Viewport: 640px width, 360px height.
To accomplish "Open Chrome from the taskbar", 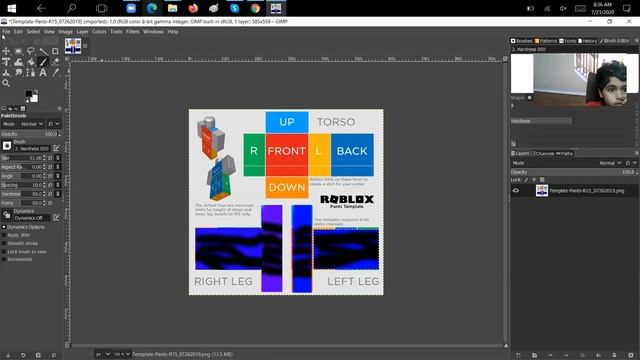I will [255, 8].
